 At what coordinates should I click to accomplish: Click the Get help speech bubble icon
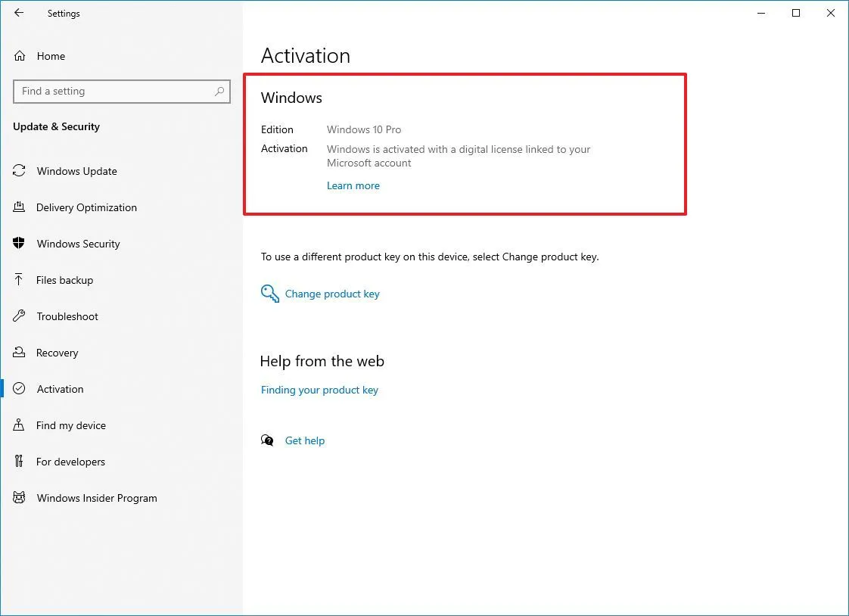coord(268,440)
